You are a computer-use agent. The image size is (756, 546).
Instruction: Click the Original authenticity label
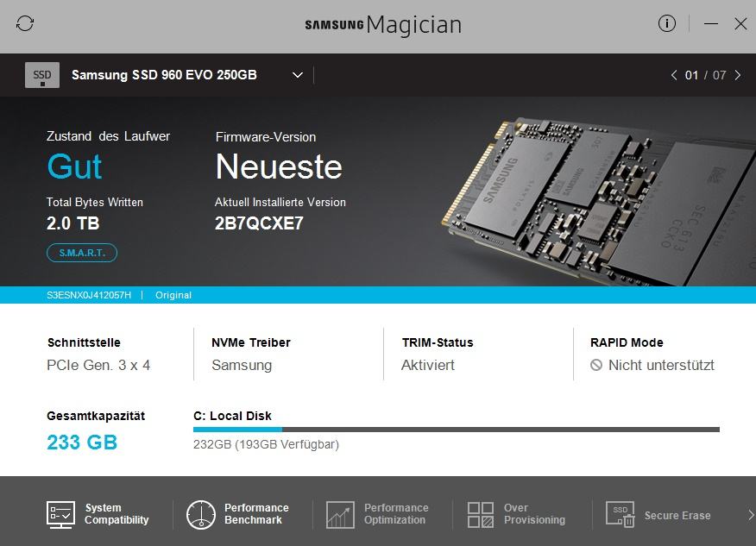click(x=173, y=295)
